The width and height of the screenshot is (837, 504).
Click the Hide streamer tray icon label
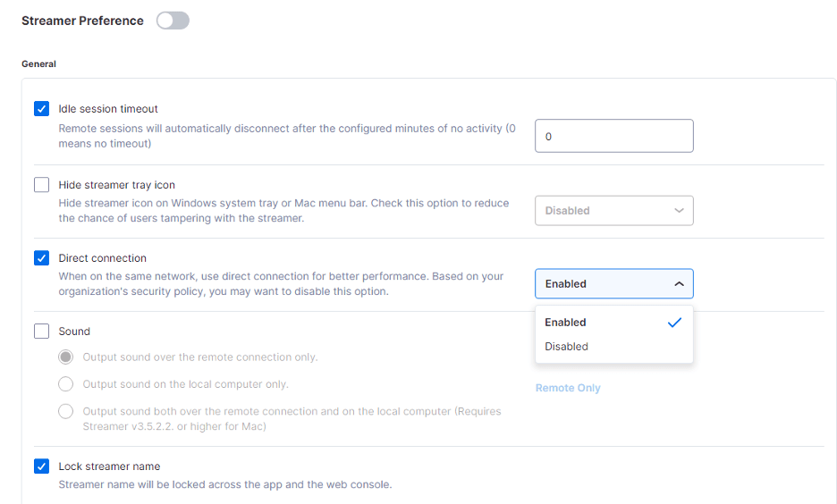tap(116, 185)
